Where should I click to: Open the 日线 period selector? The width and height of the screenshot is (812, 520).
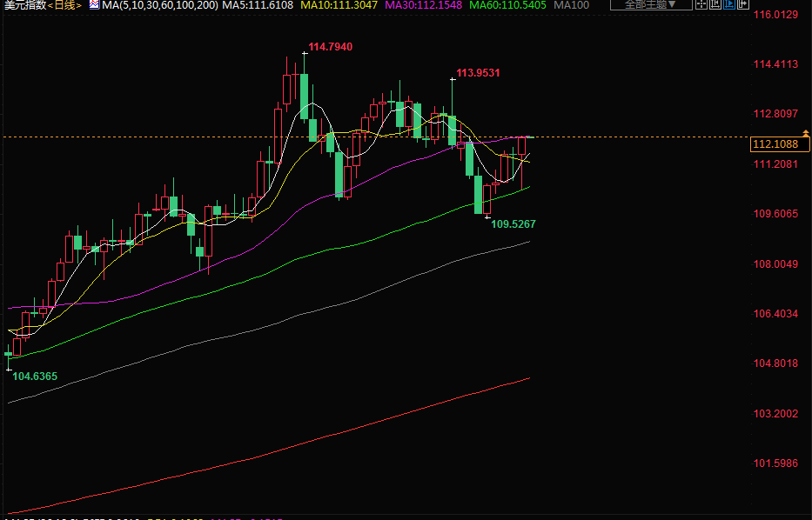pos(64,5)
